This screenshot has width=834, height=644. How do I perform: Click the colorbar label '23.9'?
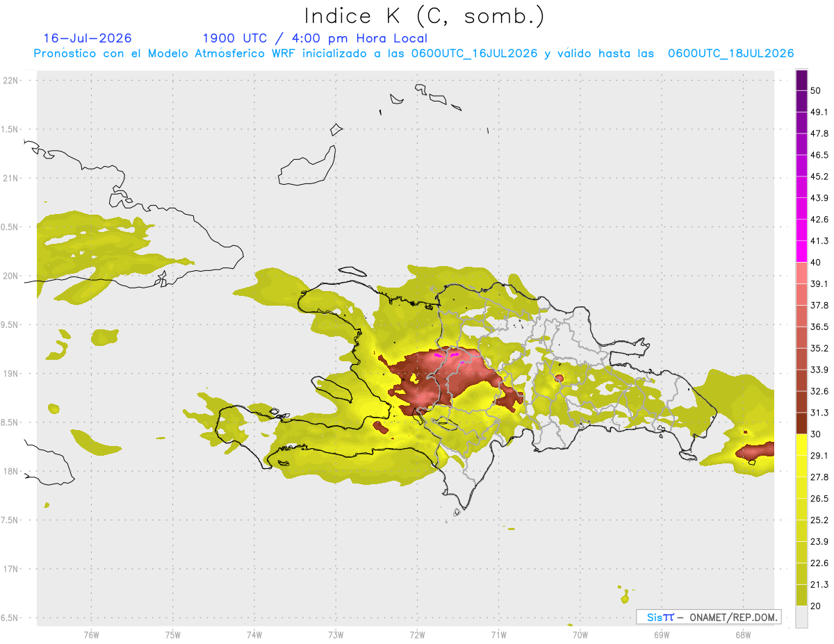[819, 541]
